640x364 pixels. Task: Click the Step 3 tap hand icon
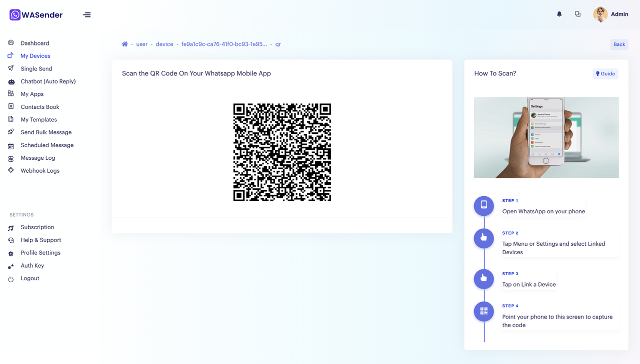click(x=484, y=279)
